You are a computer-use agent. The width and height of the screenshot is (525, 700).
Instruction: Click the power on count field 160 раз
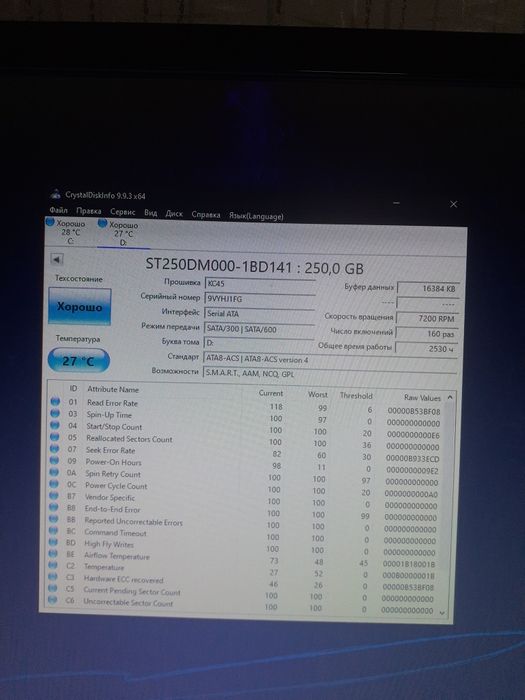point(427,333)
